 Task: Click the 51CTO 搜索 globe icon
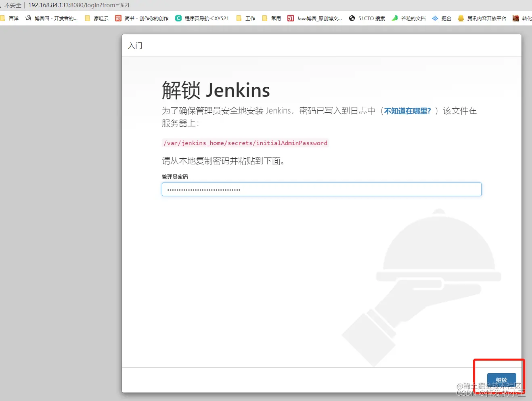pos(352,18)
